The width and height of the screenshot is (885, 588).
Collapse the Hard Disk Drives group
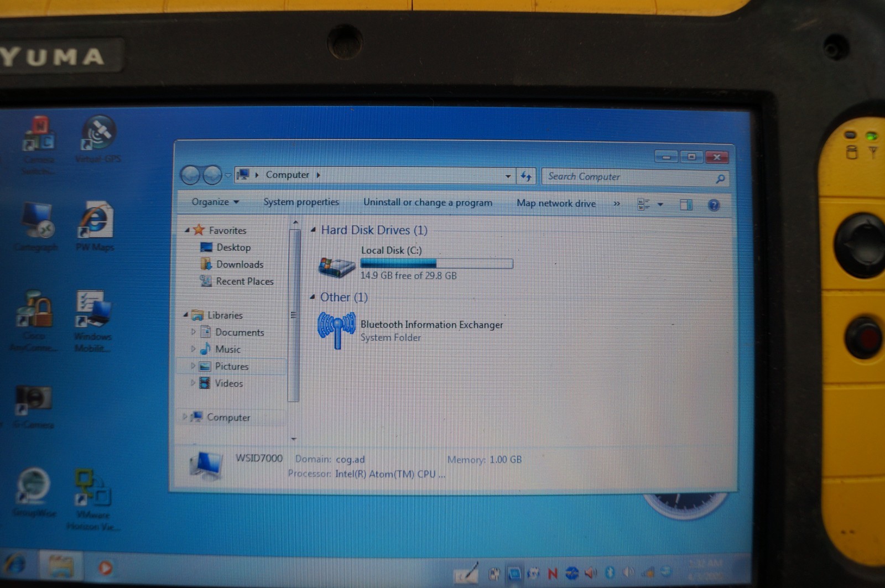[313, 230]
